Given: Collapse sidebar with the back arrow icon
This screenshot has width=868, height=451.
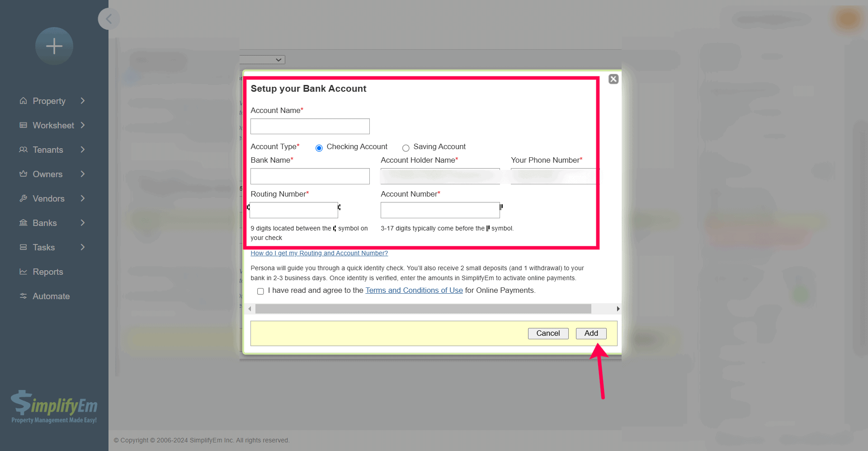Looking at the screenshot, I should coord(109,19).
